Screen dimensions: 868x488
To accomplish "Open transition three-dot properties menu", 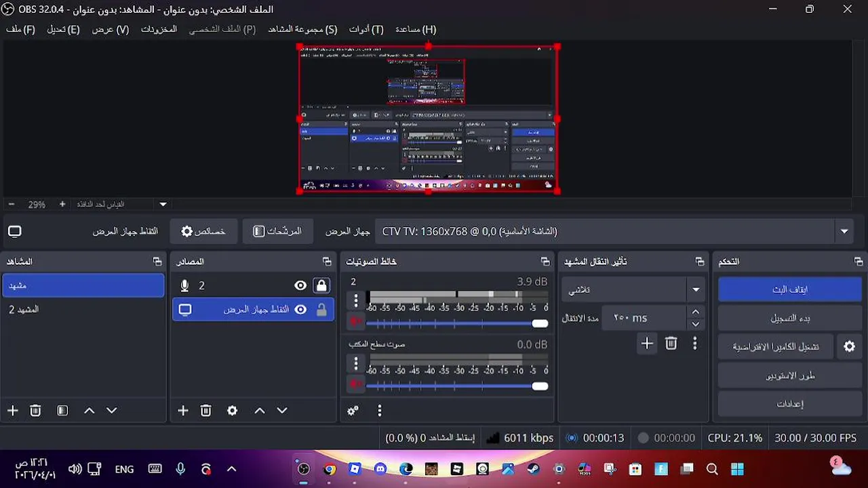I will click(x=694, y=344).
